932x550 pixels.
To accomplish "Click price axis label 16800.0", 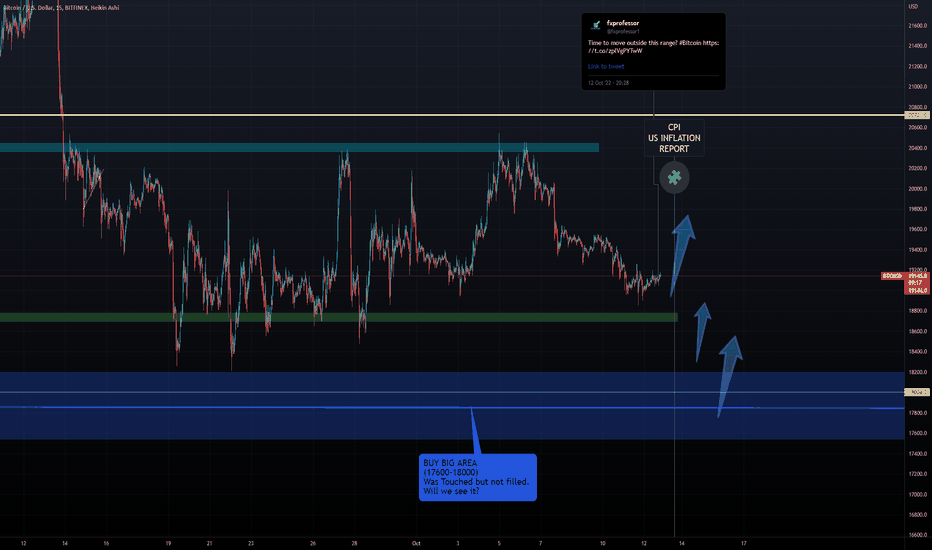I will pos(917,515).
